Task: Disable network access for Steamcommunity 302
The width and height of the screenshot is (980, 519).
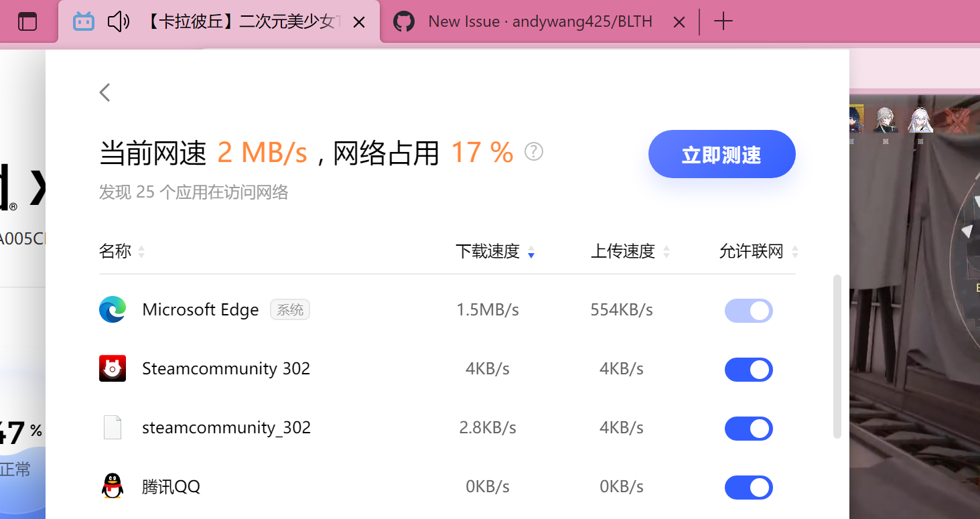Action: [x=749, y=370]
